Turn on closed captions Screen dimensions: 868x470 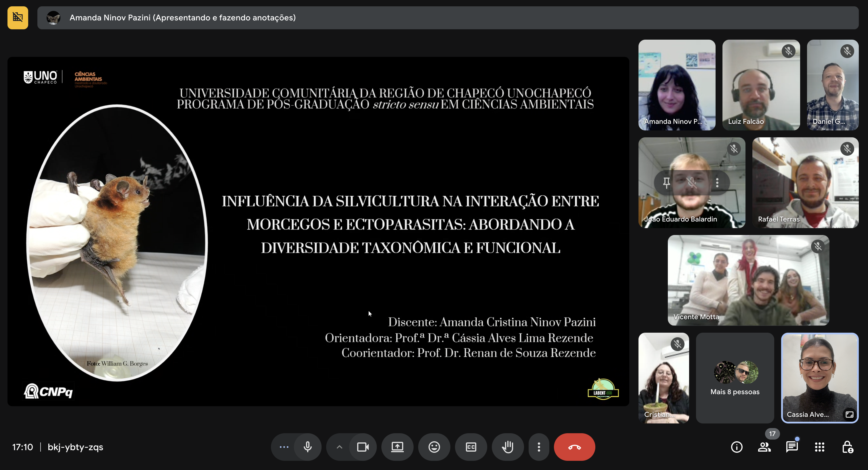471,447
